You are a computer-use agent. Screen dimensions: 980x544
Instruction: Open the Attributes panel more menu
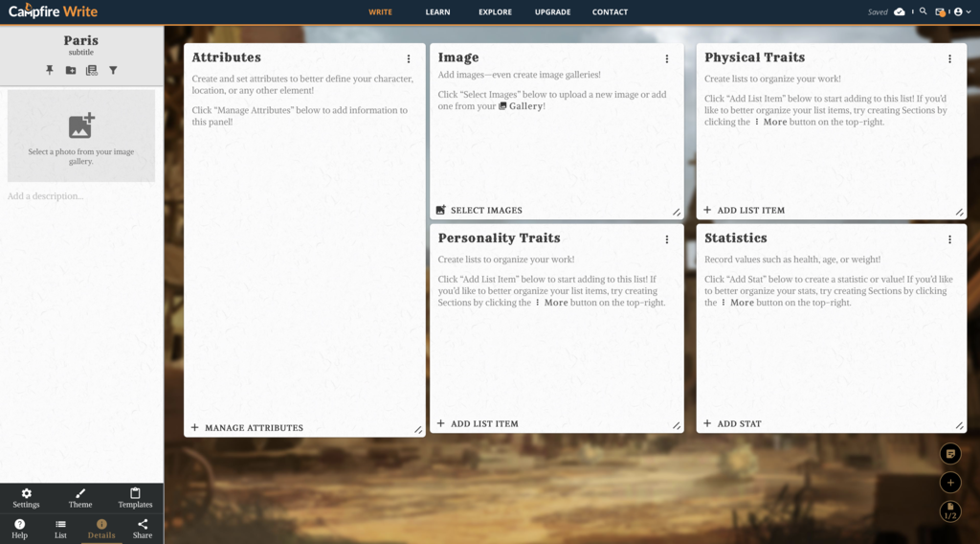click(x=409, y=59)
